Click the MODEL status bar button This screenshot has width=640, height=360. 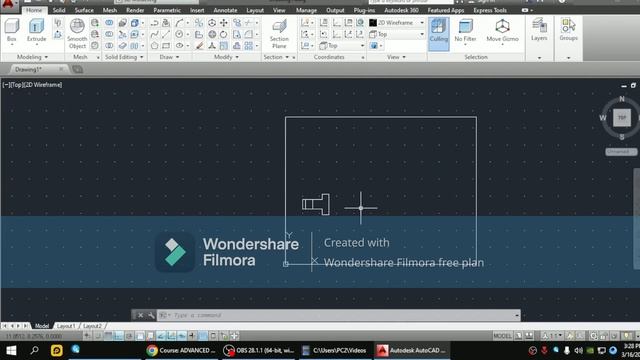click(x=502, y=336)
